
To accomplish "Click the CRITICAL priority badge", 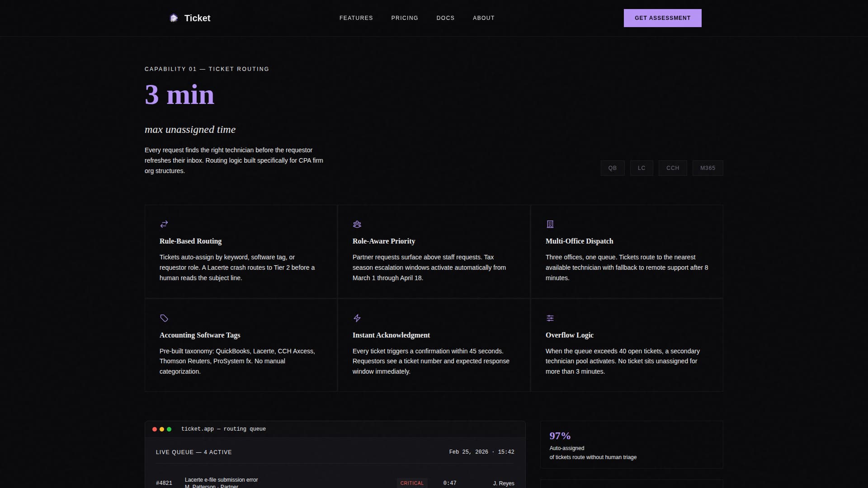I will coord(412,483).
